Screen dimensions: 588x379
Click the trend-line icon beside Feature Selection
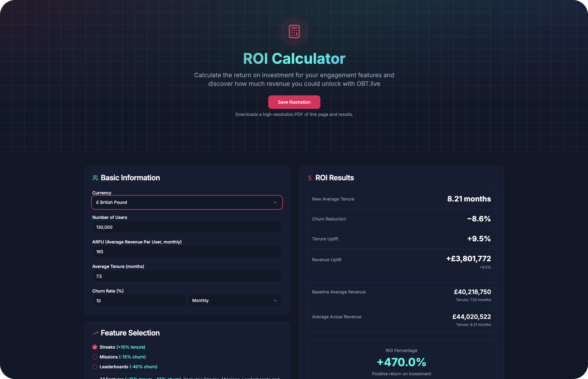tap(95, 333)
